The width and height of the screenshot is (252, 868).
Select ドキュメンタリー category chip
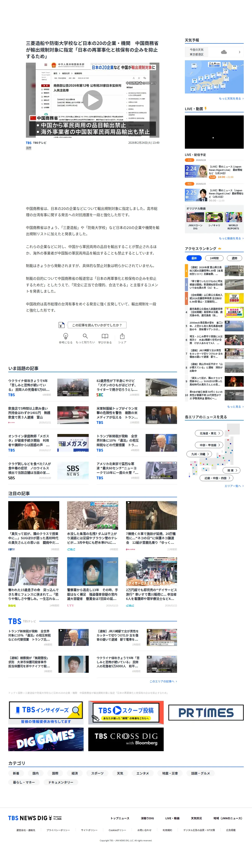(61, 782)
